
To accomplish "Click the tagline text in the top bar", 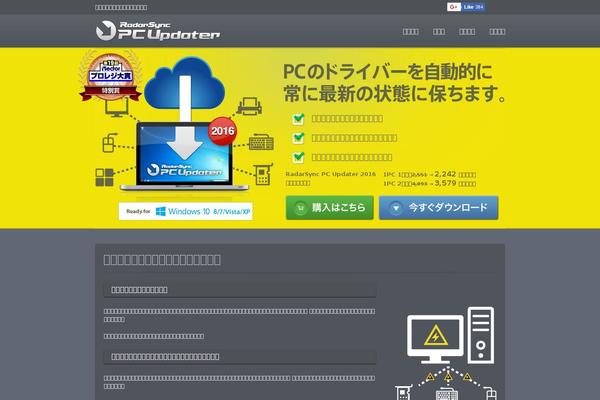I will 121,7.
